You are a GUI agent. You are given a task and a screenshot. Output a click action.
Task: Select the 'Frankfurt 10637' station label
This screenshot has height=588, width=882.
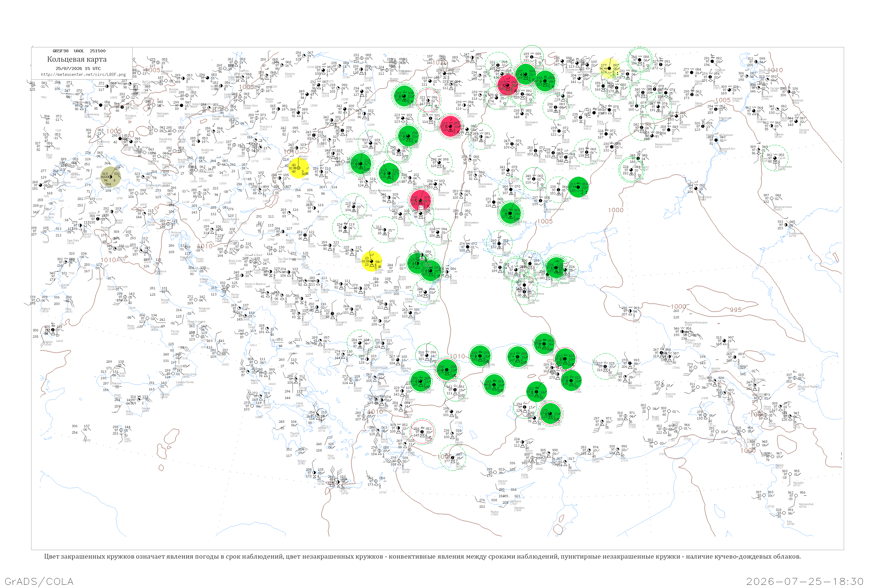tap(131, 117)
